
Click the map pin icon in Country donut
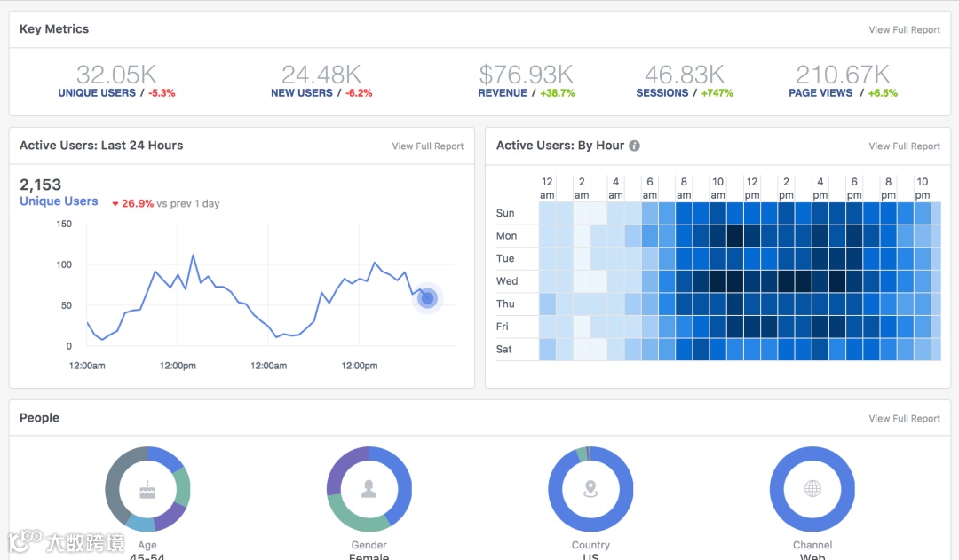click(590, 488)
